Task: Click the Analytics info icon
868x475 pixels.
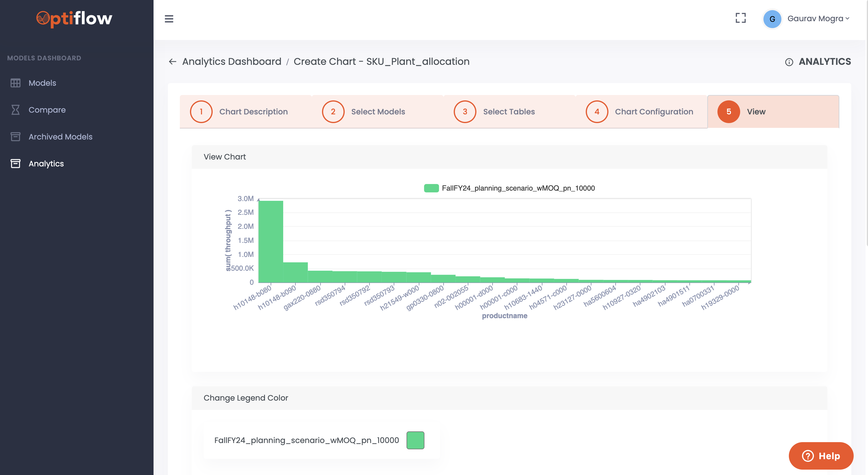Action: click(789, 62)
